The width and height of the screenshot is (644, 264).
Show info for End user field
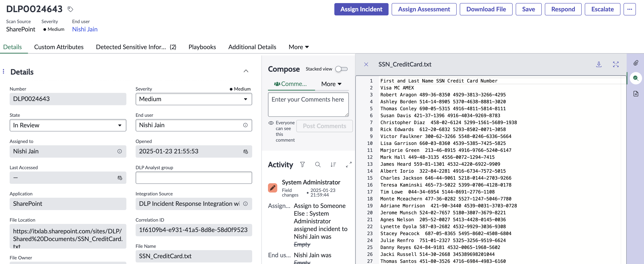click(245, 125)
